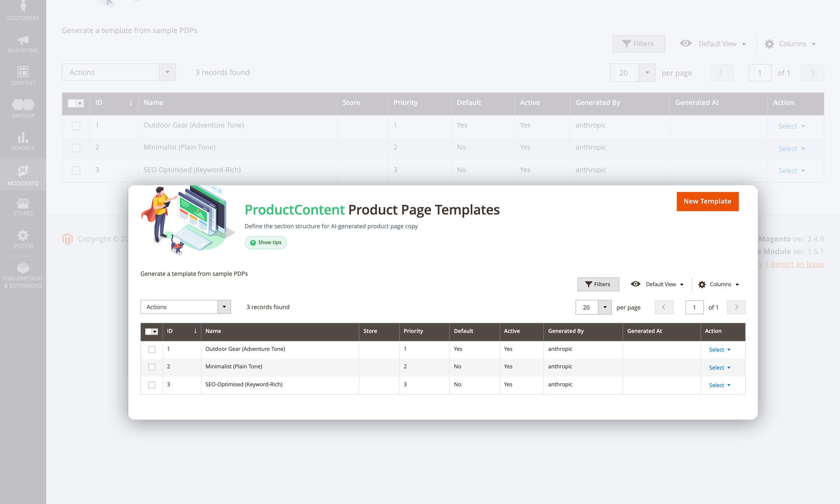
Task: Toggle the select-all checkbox in front panel header
Action: [148, 331]
